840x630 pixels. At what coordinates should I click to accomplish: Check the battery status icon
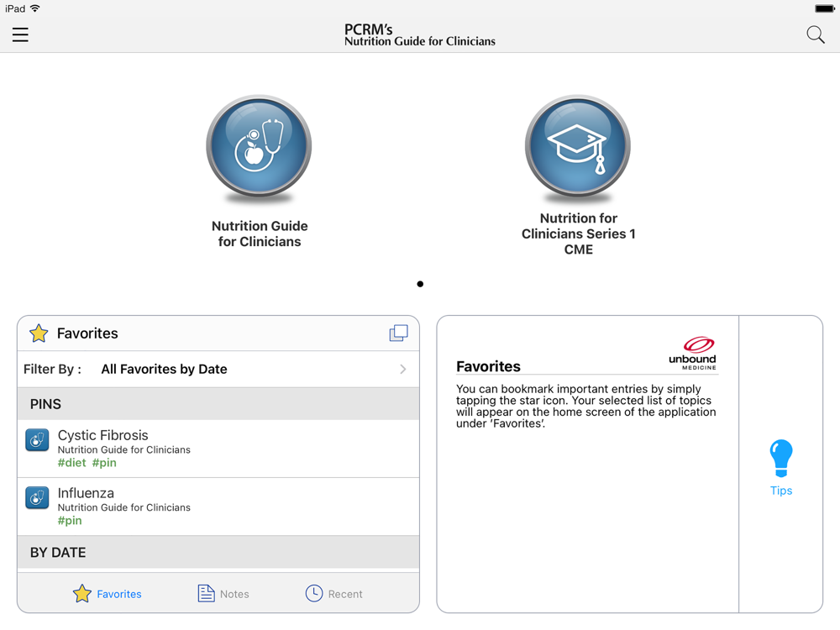click(x=825, y=8)
